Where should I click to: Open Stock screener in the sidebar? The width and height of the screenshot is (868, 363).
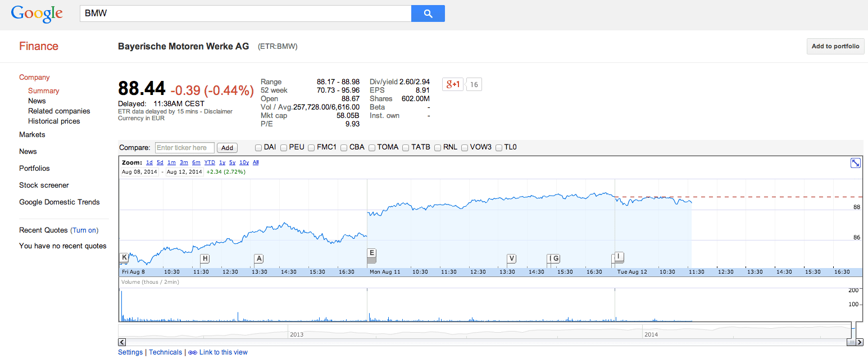point(44,185)
